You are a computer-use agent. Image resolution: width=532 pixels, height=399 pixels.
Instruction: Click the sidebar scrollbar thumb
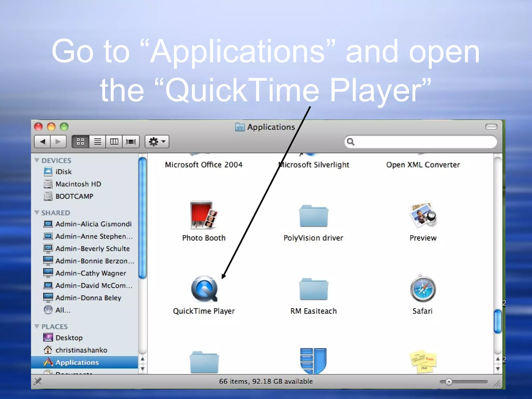pyautogui.click(x=142, y=218)
